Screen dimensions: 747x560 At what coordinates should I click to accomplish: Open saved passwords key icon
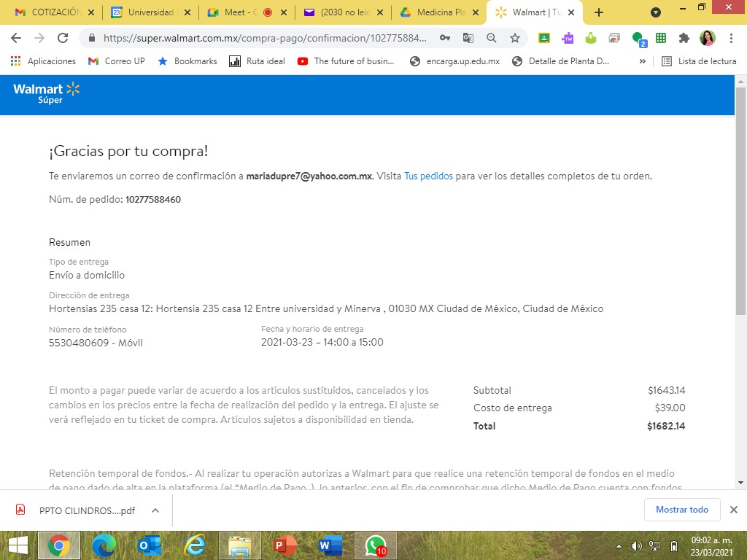pos(445,38)
